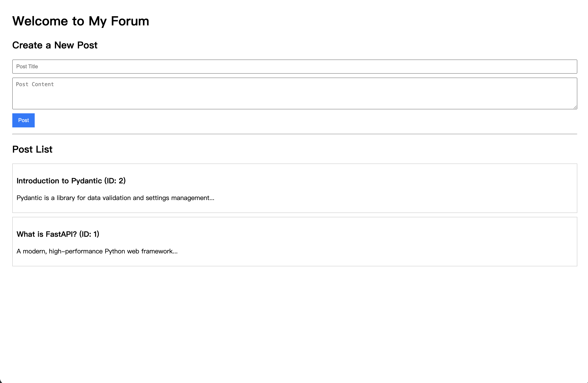Click "web framework…" text in second post
The image size is (588, 383).
click(x=152, y=251)
